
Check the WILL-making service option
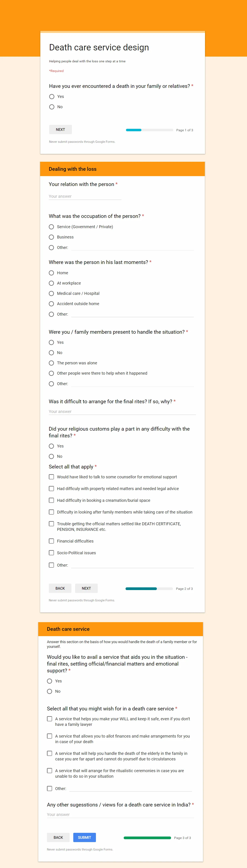pos(50,719)
